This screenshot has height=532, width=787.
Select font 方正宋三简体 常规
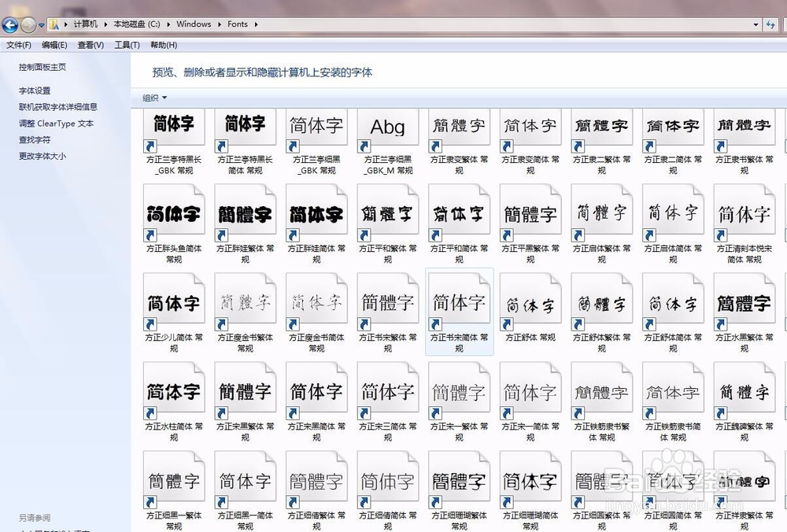coord(387,401)
